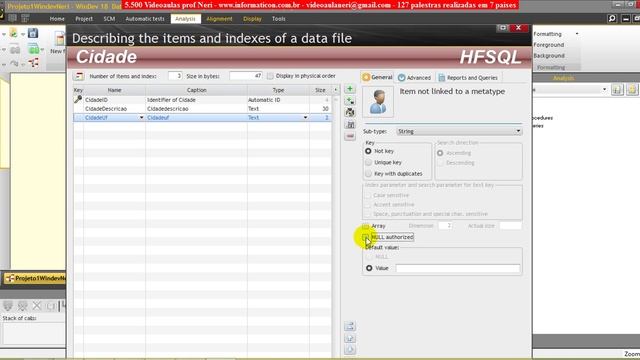Click the Projeto1WindevNeri document tab at bottom left
The height and width of the screenshot is (360, 640).
35,278
